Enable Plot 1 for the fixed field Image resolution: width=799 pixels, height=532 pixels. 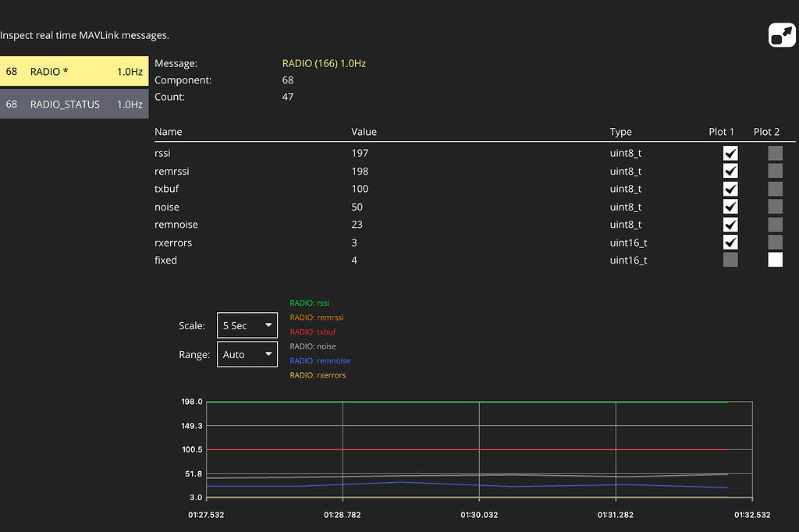click(730, 260)
